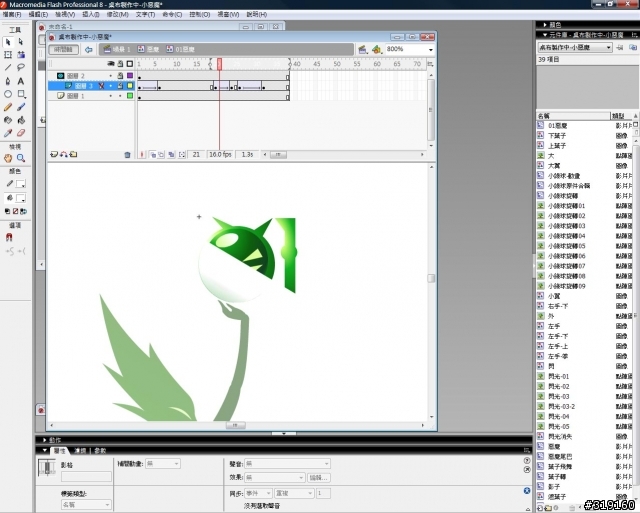This screenshot has height=513, width=640.
Task: Collapse the Library panel
Action: point(545,35)
